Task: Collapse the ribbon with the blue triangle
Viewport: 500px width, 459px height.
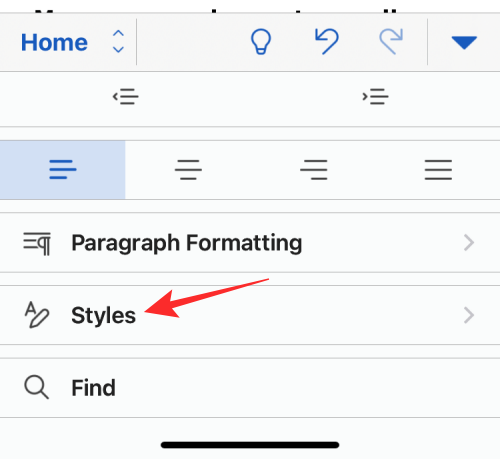Action: 464,42
